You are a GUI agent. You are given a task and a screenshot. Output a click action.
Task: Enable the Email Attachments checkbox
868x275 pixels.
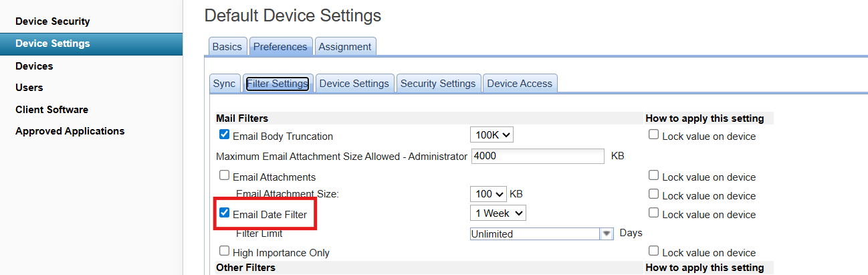pos(225,176)
